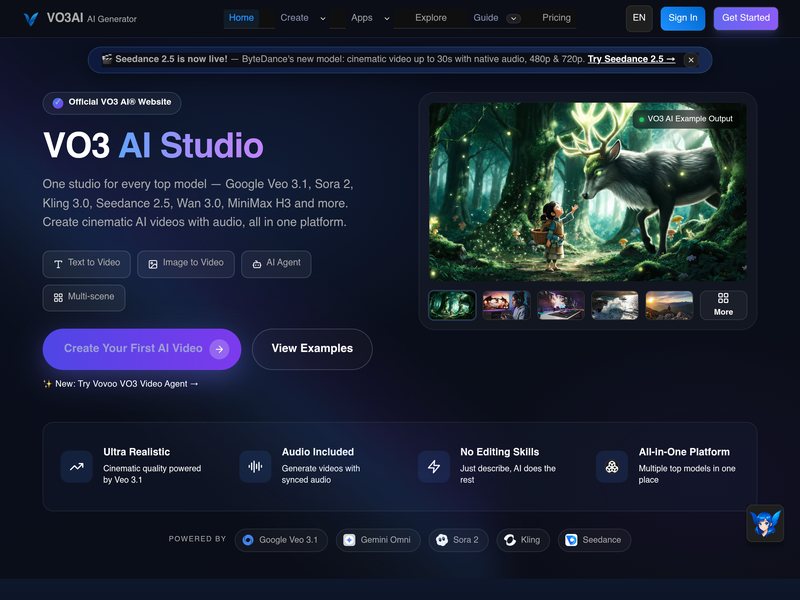Click the Get Started button
The image size is (800, 600).
point(745,18)
